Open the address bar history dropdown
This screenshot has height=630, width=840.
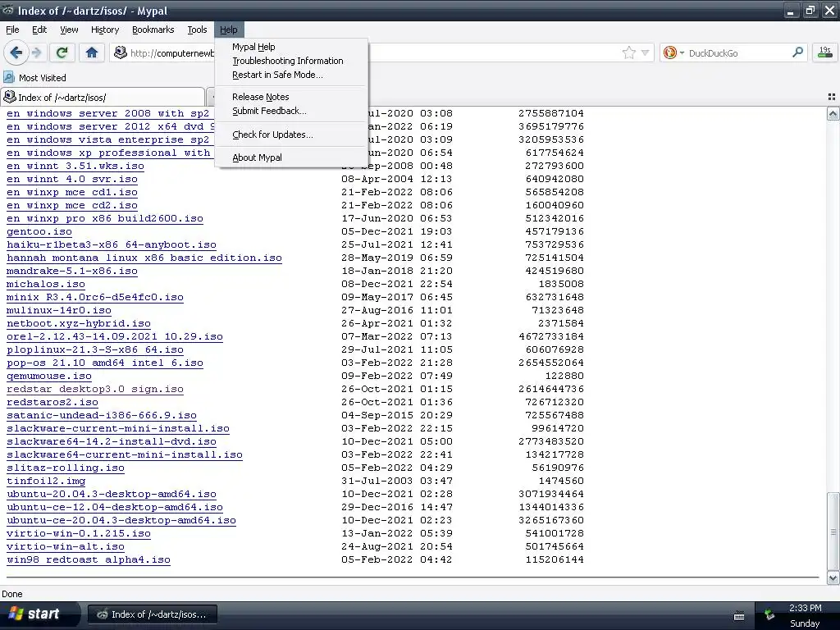click(x=645, y=52)
